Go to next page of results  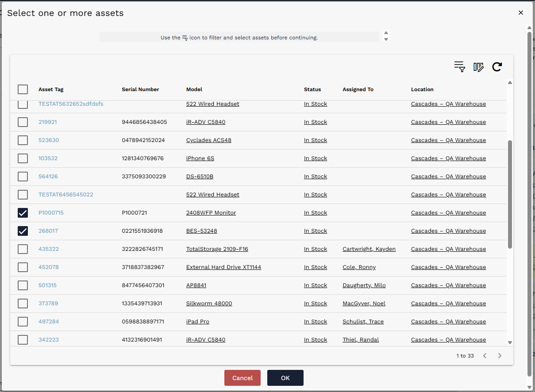click(x=500, y=356)
